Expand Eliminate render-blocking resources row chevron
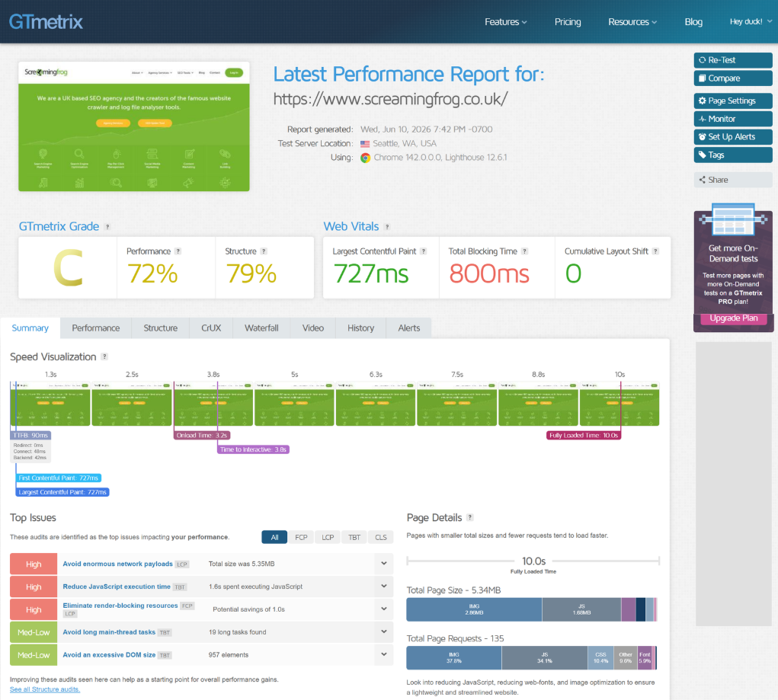 tap(383, 609)
